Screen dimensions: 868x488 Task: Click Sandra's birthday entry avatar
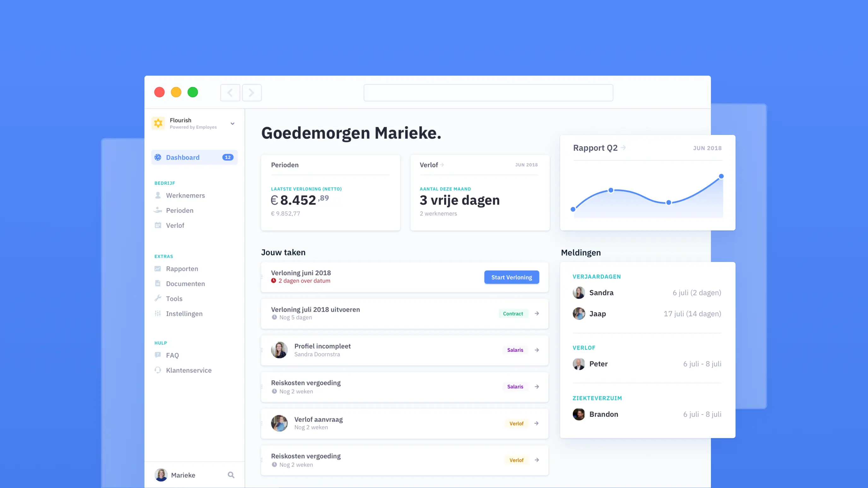click(x=578, y=293)
